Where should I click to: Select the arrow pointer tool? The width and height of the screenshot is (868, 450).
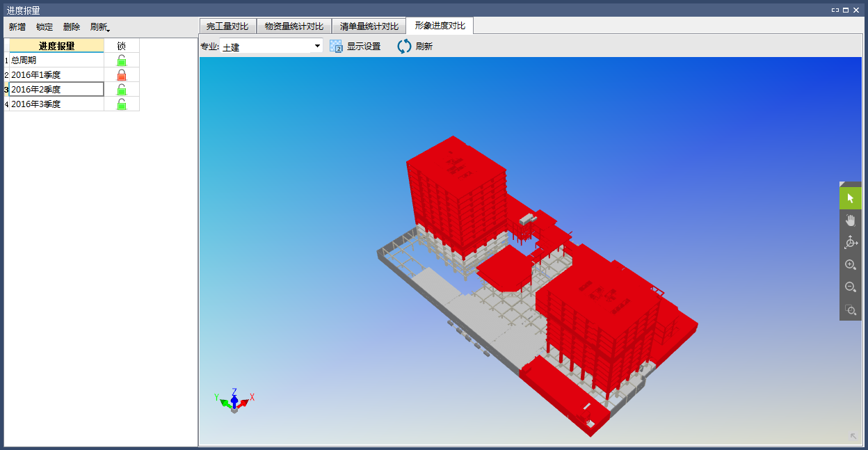tap(850, 198)
